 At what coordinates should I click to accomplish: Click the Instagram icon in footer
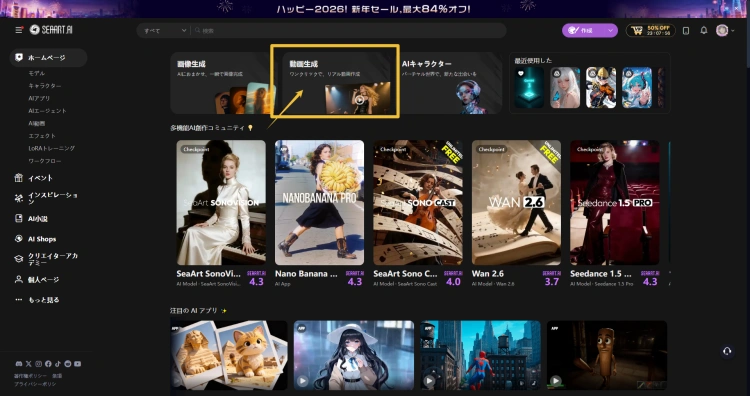(38, 364)
